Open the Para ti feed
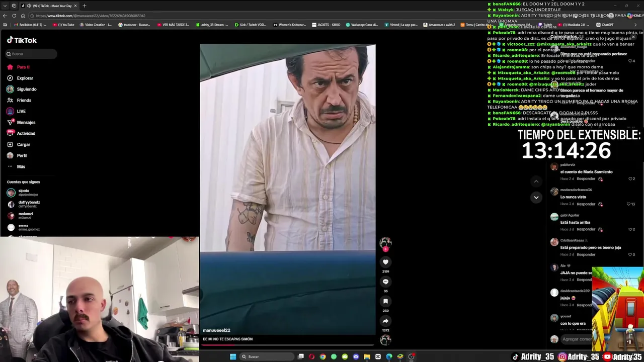Viewport: 644px width, 362px height. click(x=18, y=67)
